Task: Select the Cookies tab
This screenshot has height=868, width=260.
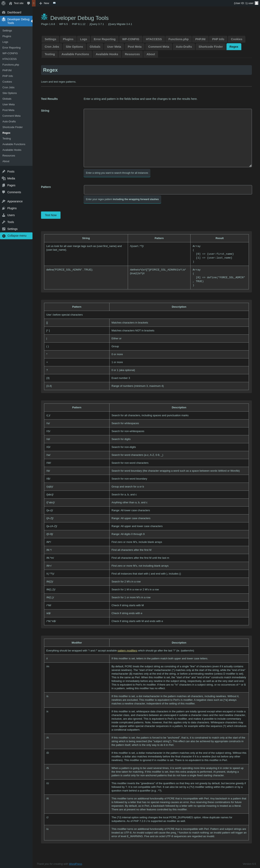Action: 236,39
